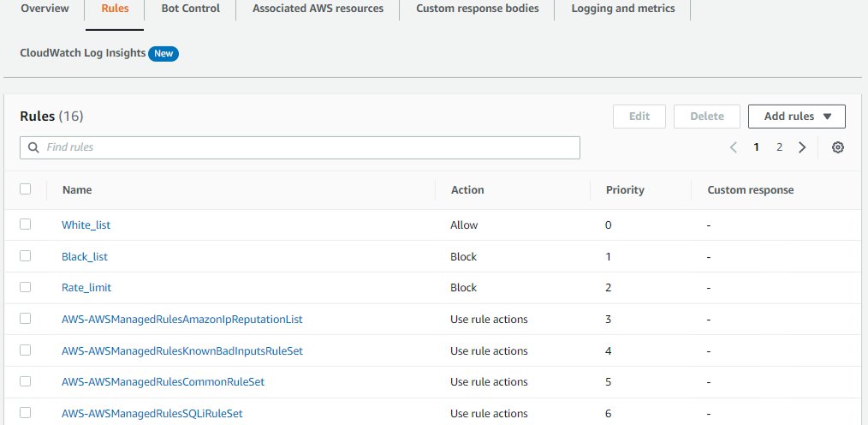Go to next page of rules
Viewport: 868px width, 425px height.
click(x=802, y=147)
